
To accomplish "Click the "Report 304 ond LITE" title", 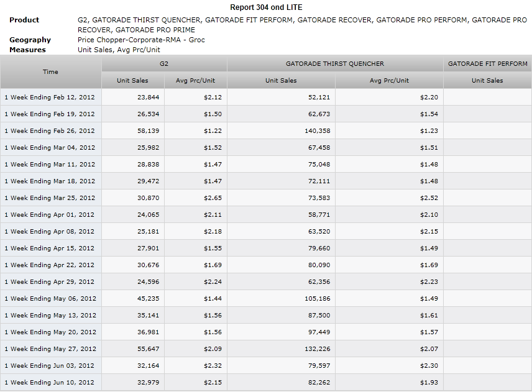I will click(266, 7).
